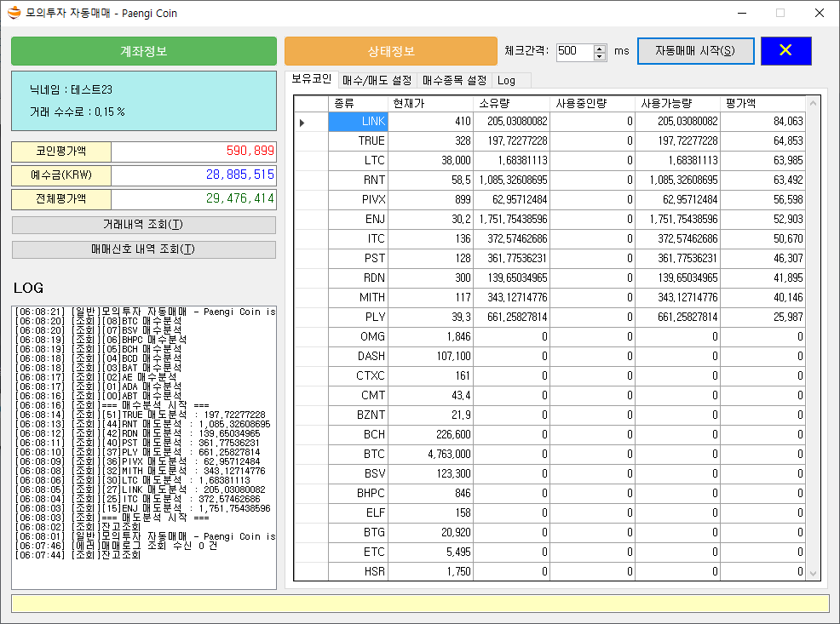Click the Paengi Coin app icon in title bar

tap(14, 13)
